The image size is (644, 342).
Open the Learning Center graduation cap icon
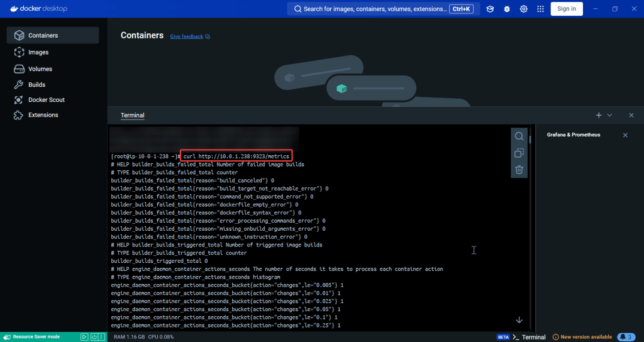point(490,9)
